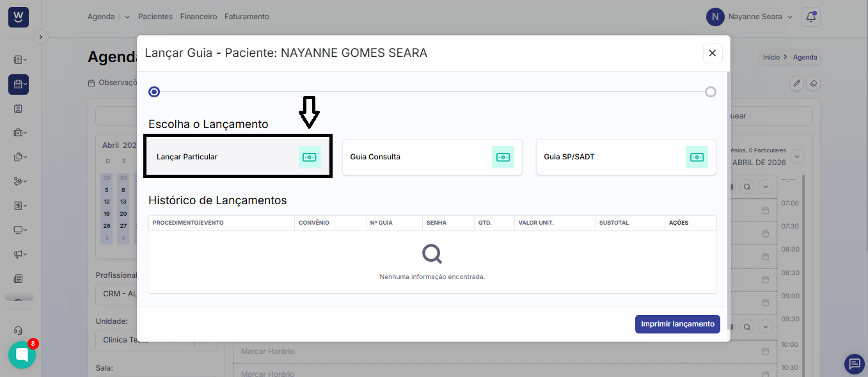Viewport: 868px width, 377px height.
Task: Click the calendar icon in the 10:00 slot
Action: point(766,351)
